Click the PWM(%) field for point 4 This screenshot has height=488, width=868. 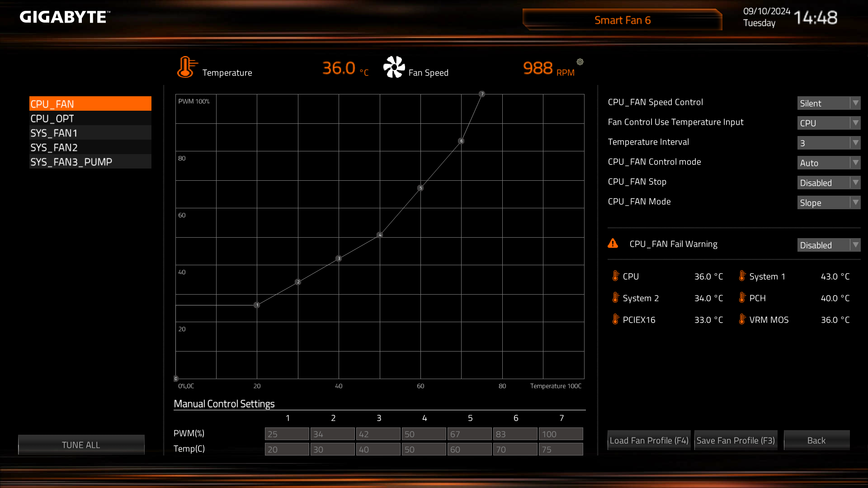424,434
